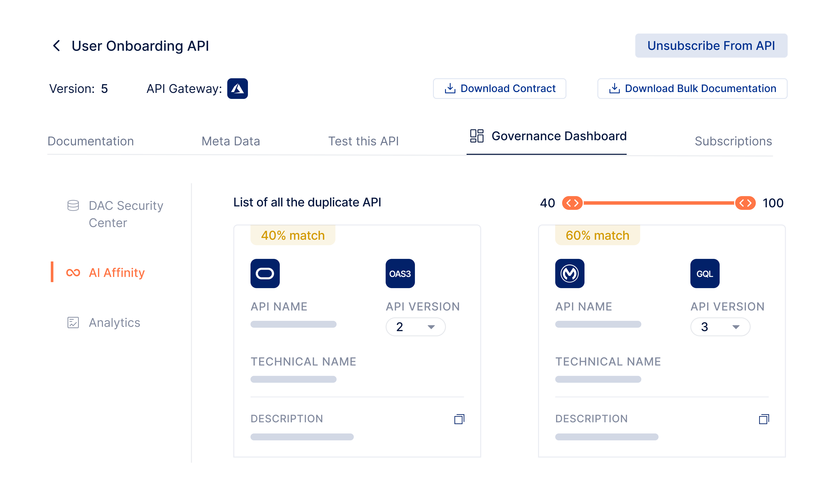The width and height of the screenshot is (835, 504).
Task: Click the slider maximum value 100
Action: 773,203
